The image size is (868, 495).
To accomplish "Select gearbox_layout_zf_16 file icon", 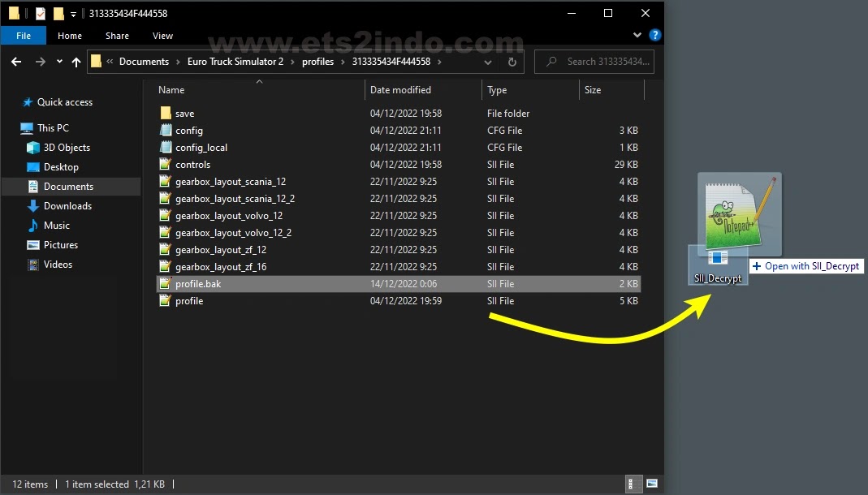I will (x=165, y=267).
